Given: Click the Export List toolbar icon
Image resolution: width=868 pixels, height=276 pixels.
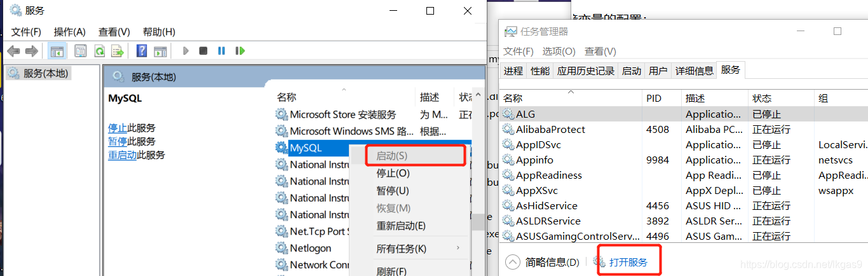Looking at the screenshot, I should pos(117,51).
